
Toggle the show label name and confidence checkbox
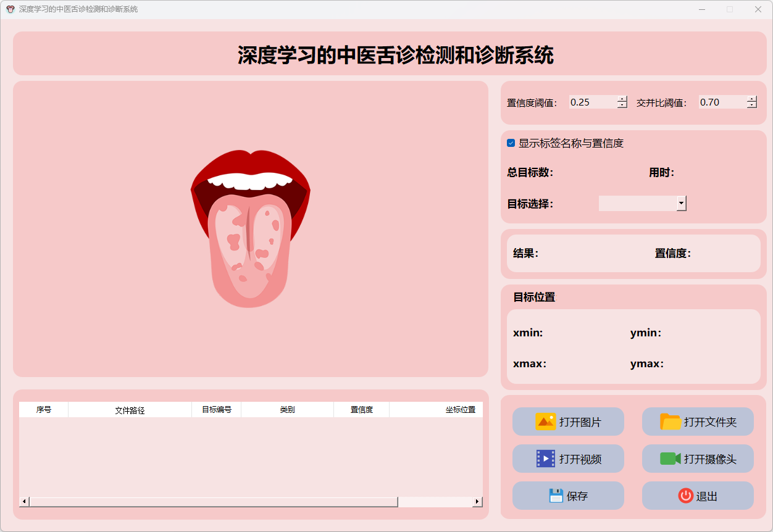(511, 143)
